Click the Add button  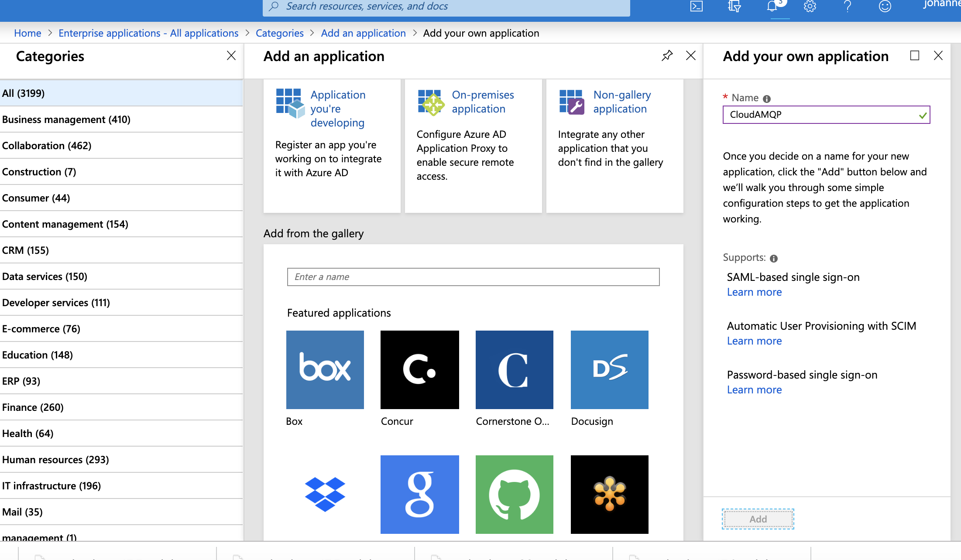tap(758, 519)
